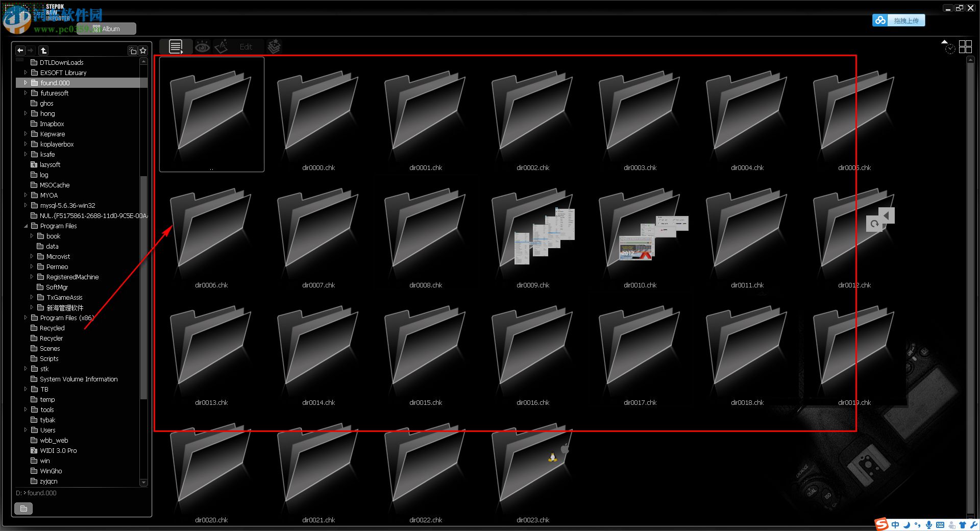
Task: Click the folder tree scroll-up arrow
Action: [x=143, y=61]
